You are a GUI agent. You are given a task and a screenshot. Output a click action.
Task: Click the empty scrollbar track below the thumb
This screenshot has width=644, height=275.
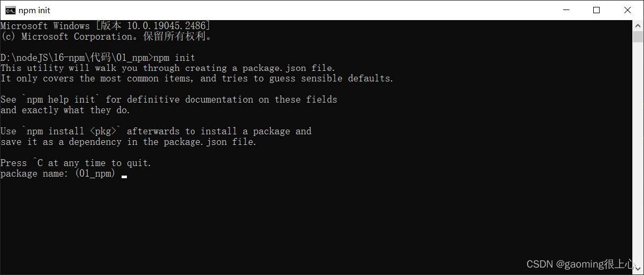[638, 153]
